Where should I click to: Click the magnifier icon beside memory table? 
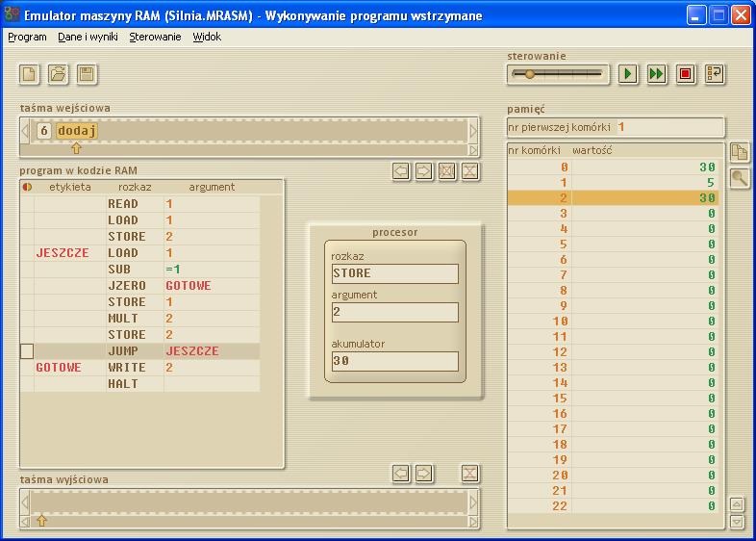point(739,179)
